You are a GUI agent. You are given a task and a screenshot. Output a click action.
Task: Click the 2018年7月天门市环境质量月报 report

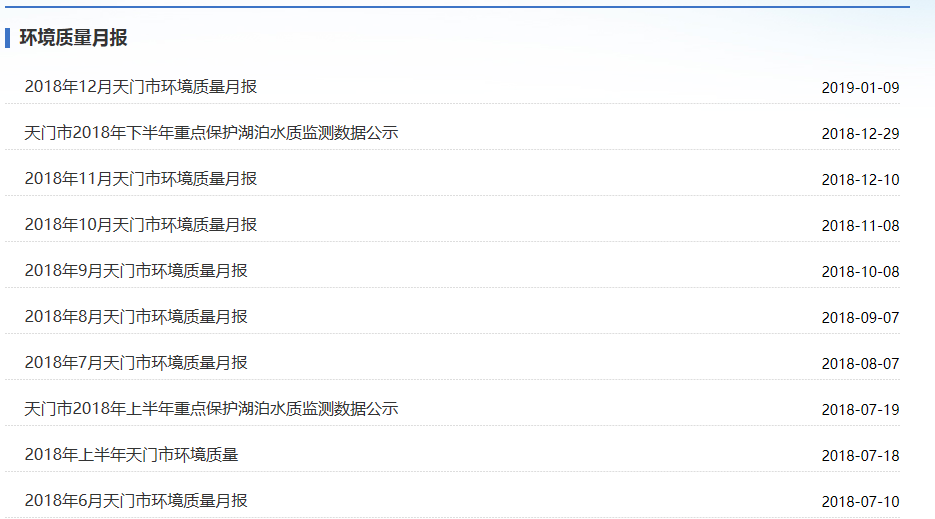[136, 363]
